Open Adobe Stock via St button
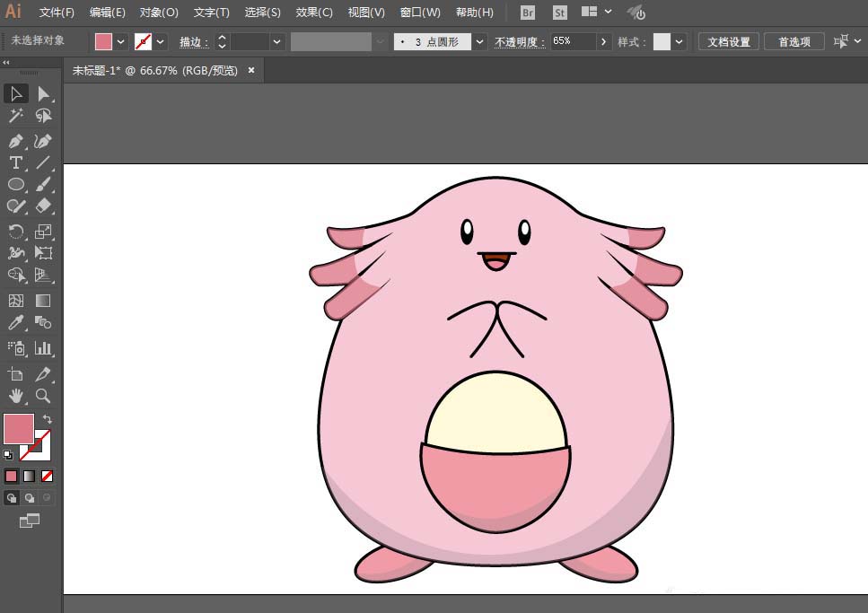The image size is (868, 613). pos(559,13)
